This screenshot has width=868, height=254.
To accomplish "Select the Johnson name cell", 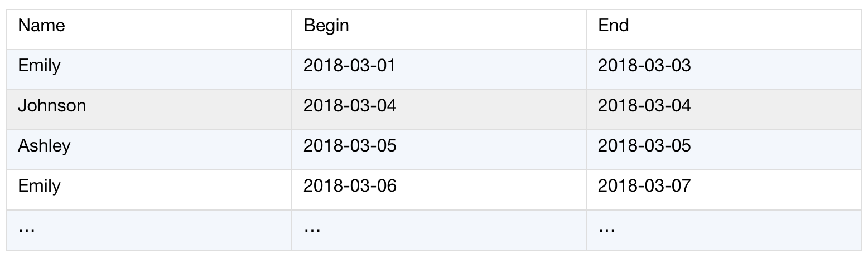I will click(x=52, y=106).
